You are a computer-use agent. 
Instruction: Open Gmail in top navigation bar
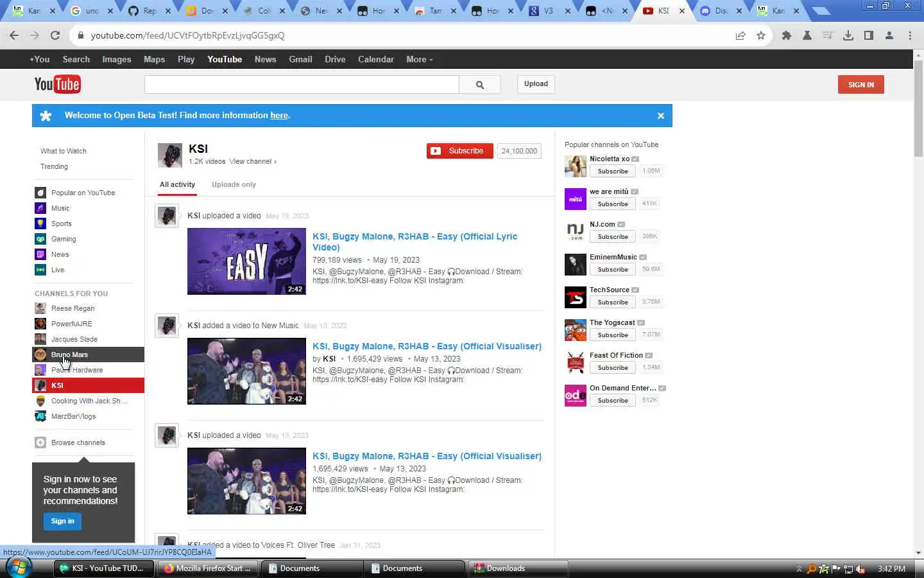(300, 59)
